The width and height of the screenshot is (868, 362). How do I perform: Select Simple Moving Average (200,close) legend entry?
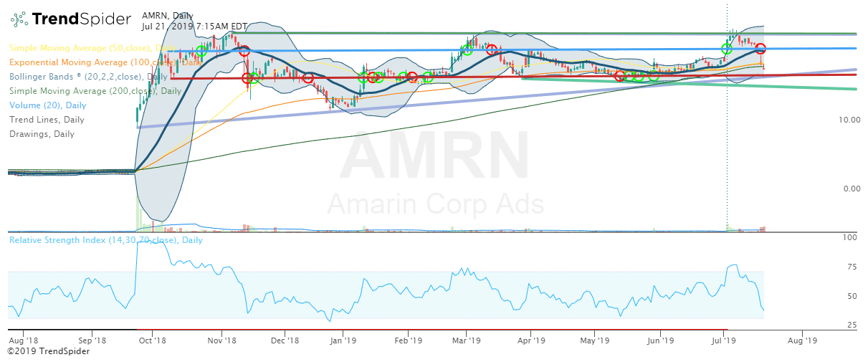(x=95, y=91)
